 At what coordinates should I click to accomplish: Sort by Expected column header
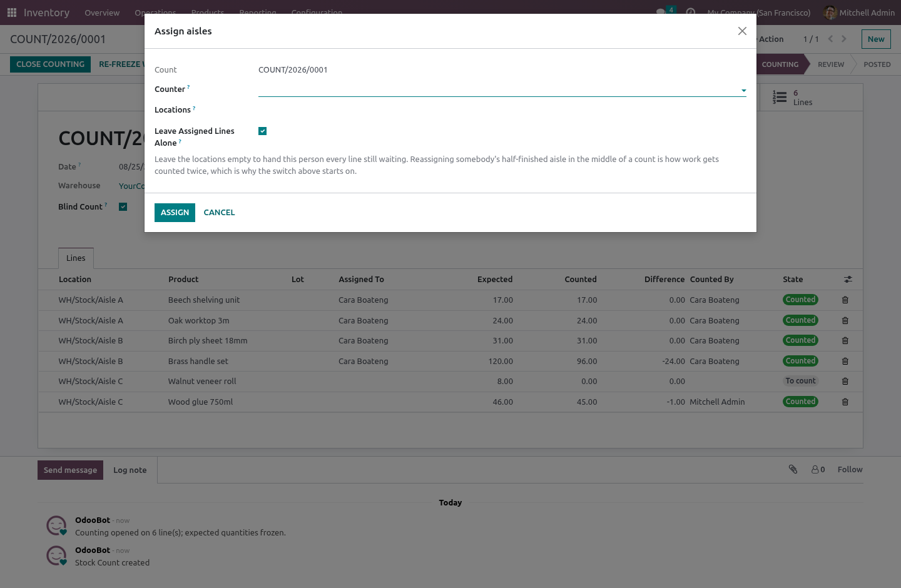[495, 280]
